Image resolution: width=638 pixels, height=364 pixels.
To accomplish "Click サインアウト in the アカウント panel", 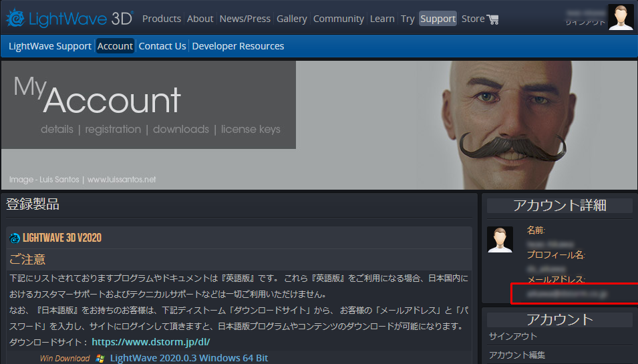I will 512,337.
